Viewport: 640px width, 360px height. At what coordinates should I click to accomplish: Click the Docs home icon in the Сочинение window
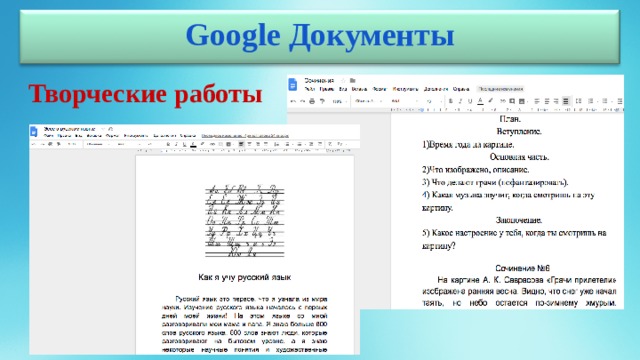[x=293, y=84]
